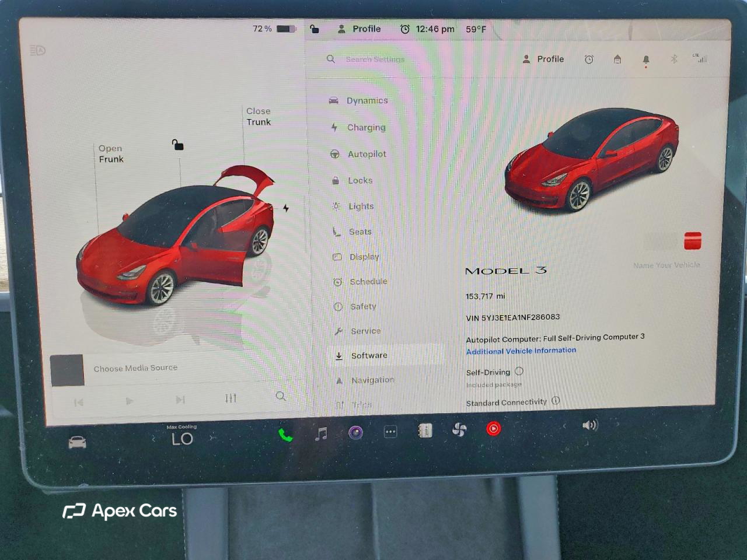Tap the info icon next to Standard Connectivity
The height and width of the screenshot is (560, 747).
pyautogui.click(x=556, y=401)
